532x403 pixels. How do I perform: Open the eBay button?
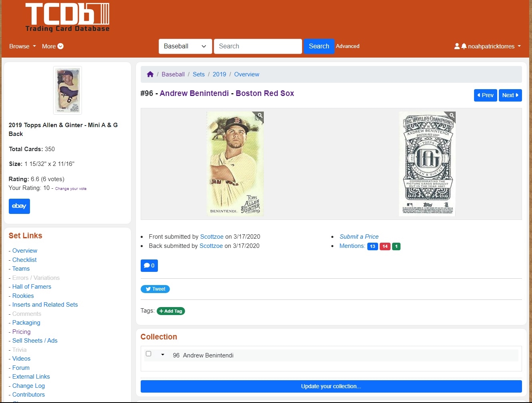pos(19,206)
